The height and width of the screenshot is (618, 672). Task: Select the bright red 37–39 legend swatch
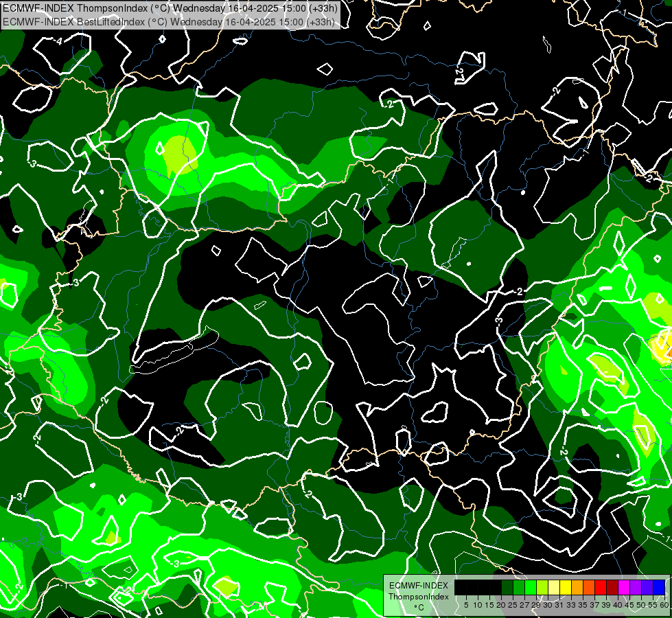click(x=601, y=587)
